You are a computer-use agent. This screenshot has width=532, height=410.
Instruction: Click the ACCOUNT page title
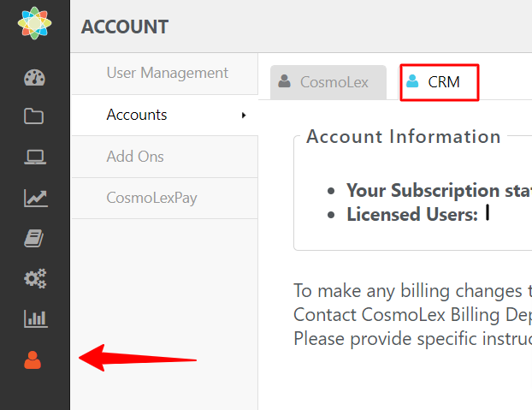(125, 27)
